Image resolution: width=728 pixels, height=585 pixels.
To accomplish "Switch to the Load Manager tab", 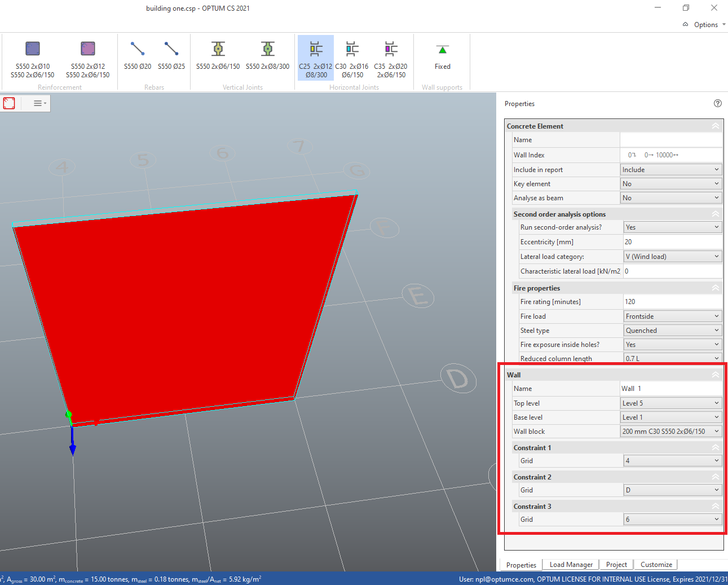I will point(571,565).
